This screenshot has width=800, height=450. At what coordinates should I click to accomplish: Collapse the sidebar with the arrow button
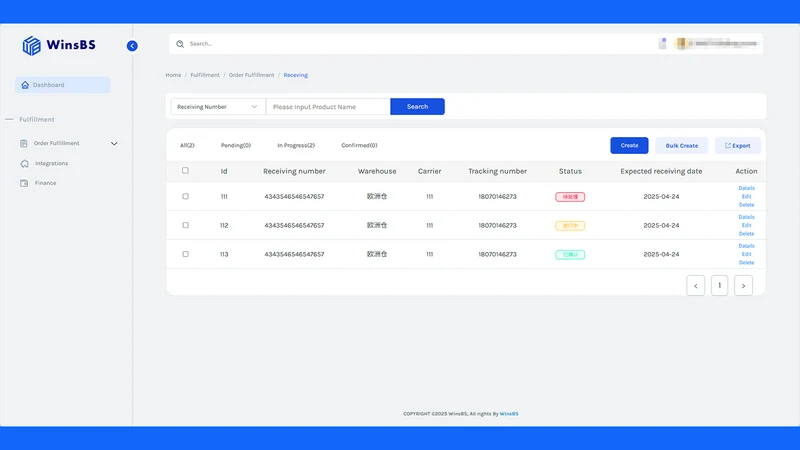pos(132,46)
